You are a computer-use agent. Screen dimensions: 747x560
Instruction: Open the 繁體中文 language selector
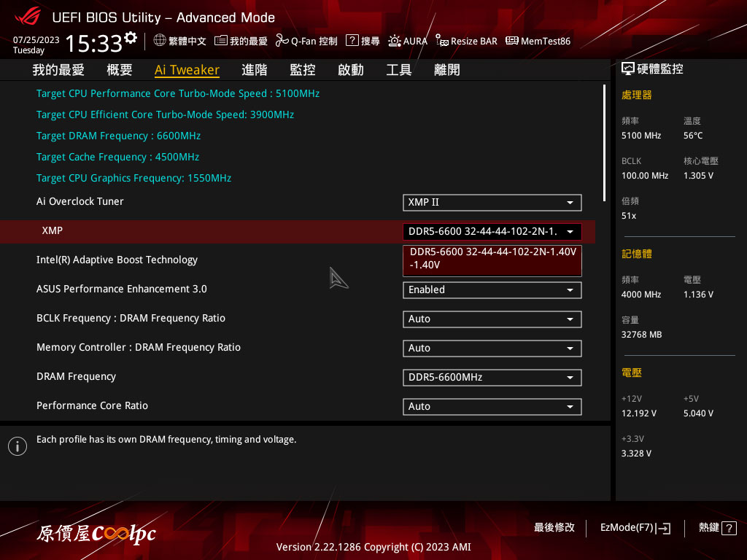(x=180, y=41)
